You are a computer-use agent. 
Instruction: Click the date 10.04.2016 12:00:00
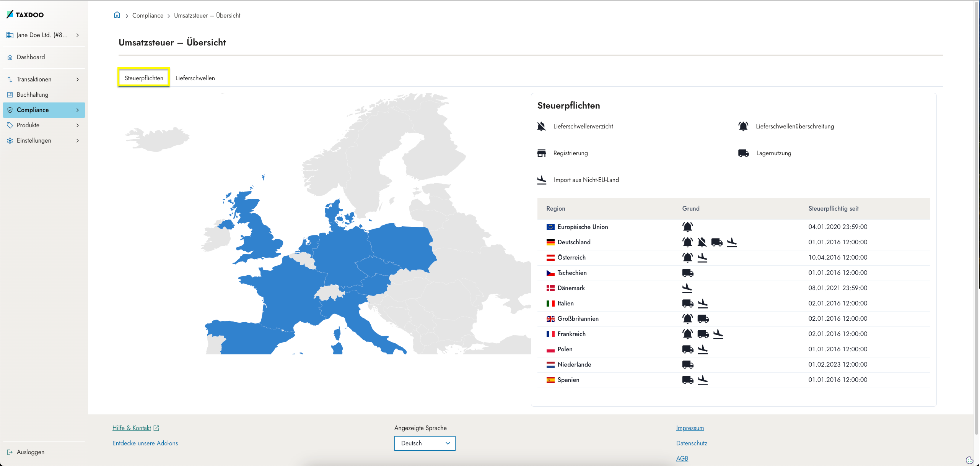[837, 258]
